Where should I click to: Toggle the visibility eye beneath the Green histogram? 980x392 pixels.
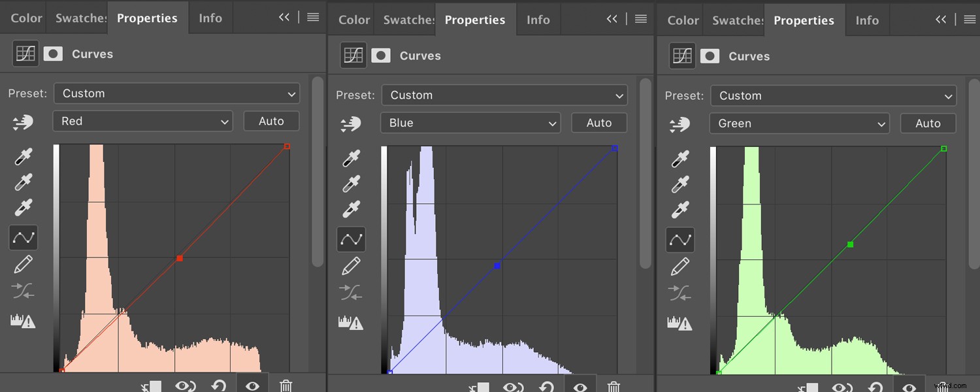pyautogui.click(x=909, y=386)
